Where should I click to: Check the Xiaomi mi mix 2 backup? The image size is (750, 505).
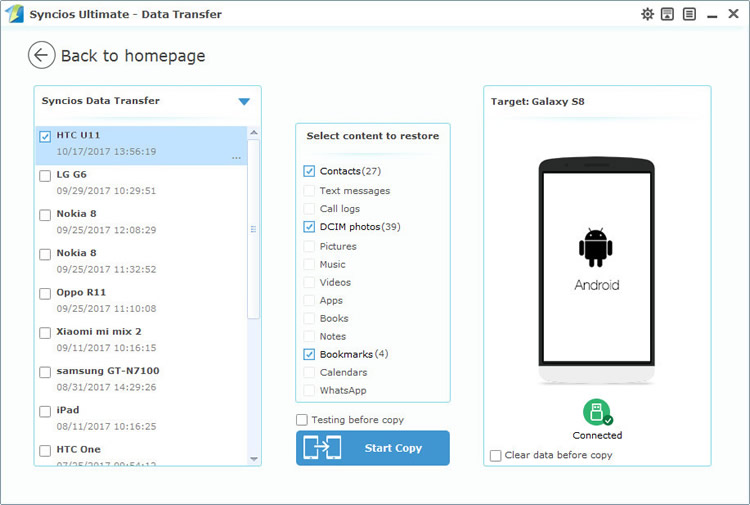click(45, 333)
